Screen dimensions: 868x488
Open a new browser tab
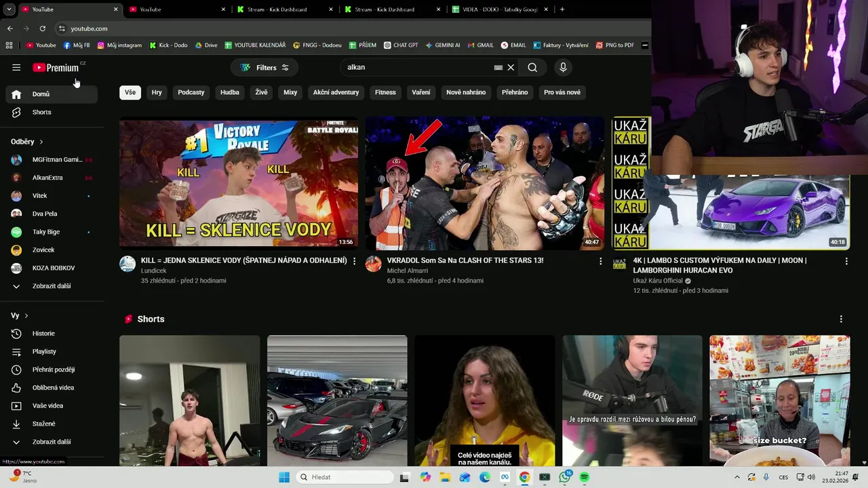(562, 9)
